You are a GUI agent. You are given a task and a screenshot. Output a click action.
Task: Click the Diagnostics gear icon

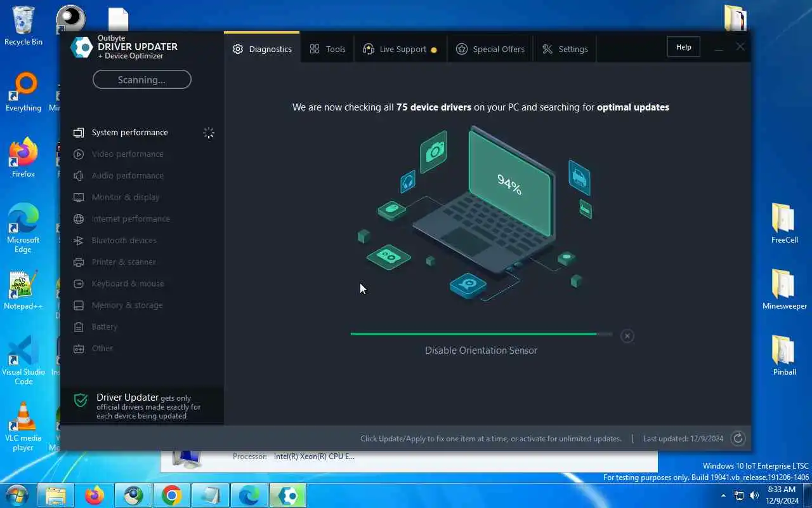[238, 49]
